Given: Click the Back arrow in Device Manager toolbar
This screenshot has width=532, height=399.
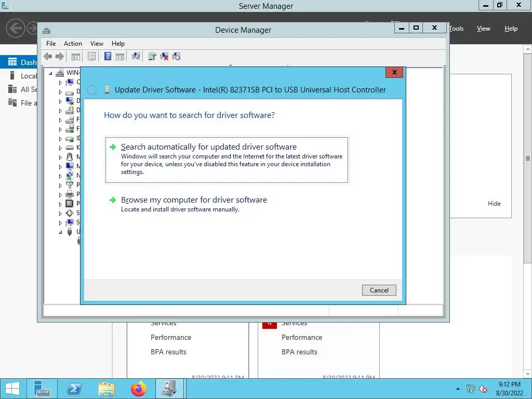Looking at the screenshot, I should 48,56.
